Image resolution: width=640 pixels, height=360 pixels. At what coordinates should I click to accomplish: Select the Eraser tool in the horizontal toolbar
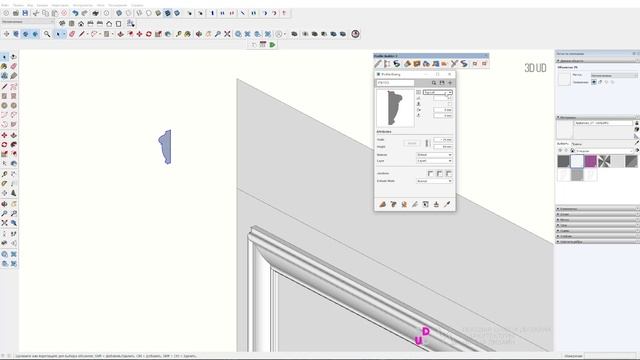72,34
